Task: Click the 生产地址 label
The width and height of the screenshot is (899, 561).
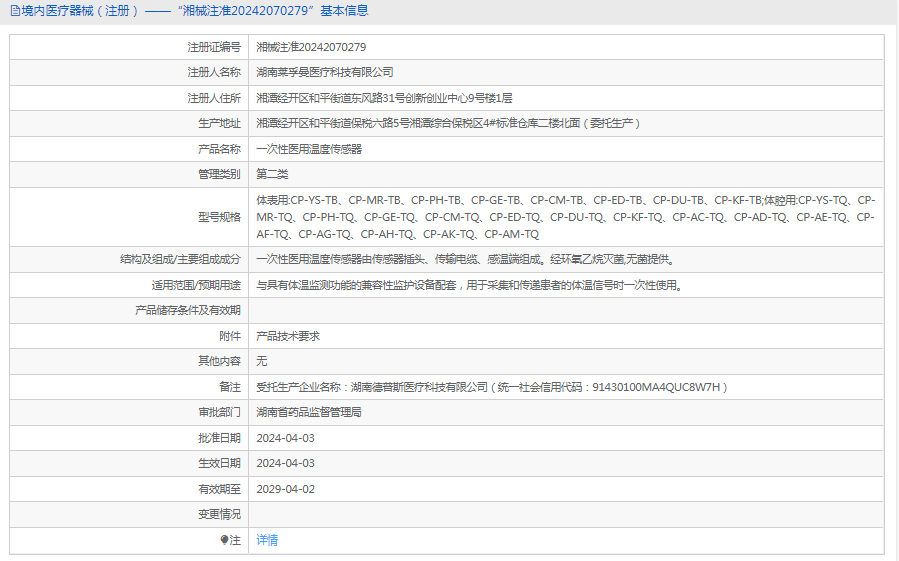Action: [x=219, y=123]
